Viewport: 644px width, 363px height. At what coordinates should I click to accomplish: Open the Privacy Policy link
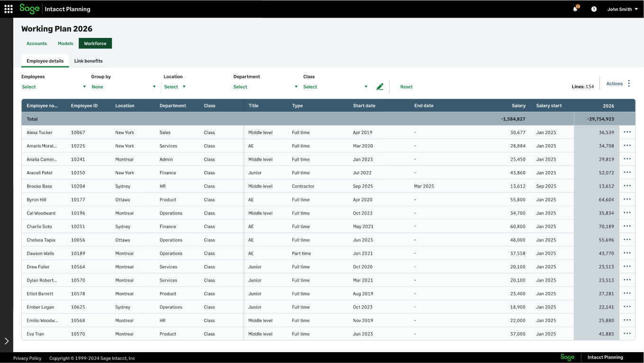pyautogui.click(x=27, y=358)
